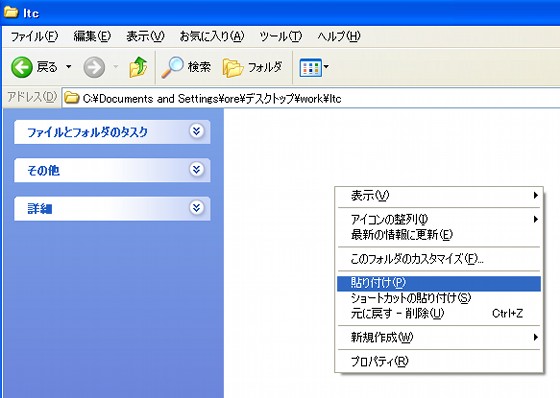
Task: Open the お気に入り(A) menu
Action: pos(212,36)
